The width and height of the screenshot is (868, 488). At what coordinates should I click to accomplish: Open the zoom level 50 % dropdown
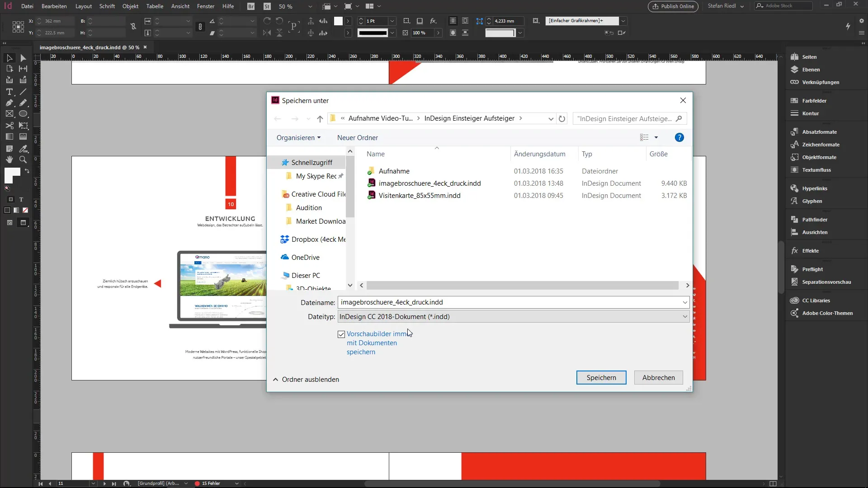pyautogui.click(x=310, y=7)
